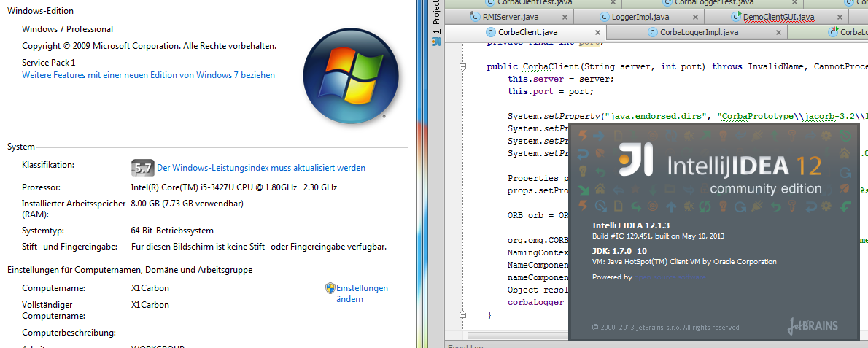Click the 8.00 GB RAM value

point(187,204)
